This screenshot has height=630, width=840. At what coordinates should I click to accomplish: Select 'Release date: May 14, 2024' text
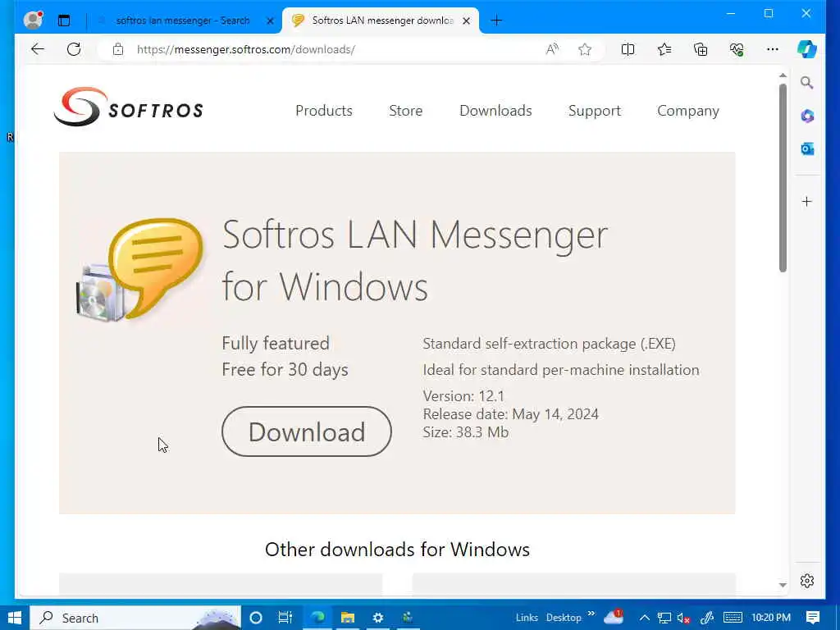point(510,414)
